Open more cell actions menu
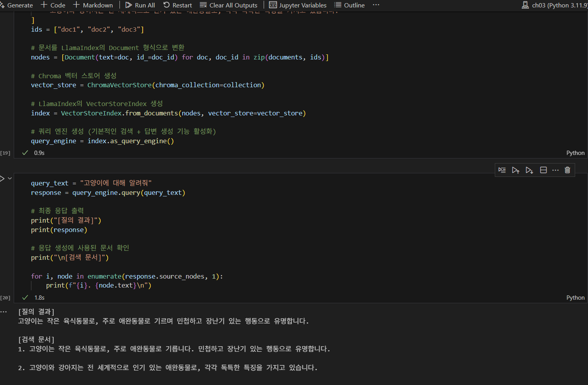The width and height of the screenshot is (588, 385). [555, 170]
